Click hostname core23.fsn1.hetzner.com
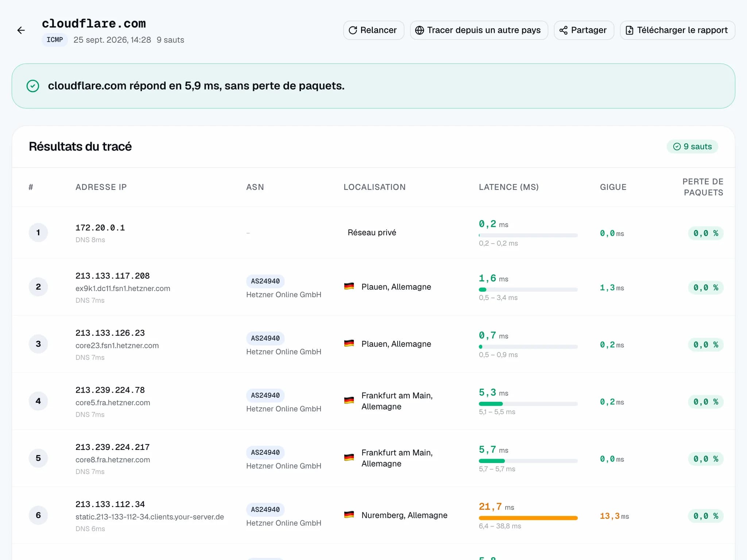 pos(117,346)
